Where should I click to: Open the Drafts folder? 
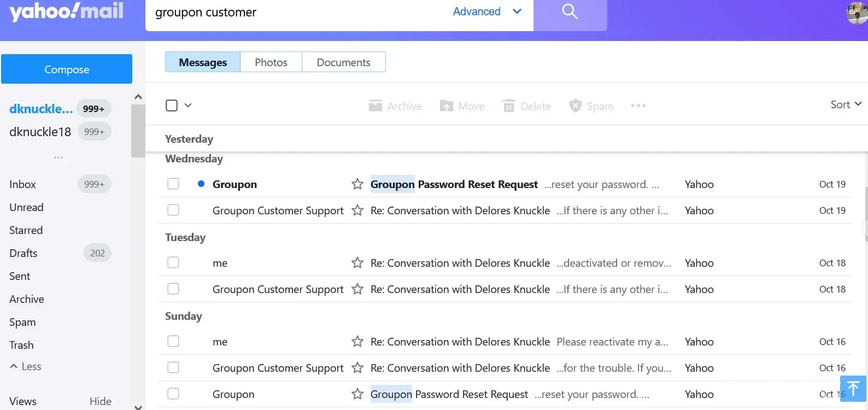click(24, 253)
